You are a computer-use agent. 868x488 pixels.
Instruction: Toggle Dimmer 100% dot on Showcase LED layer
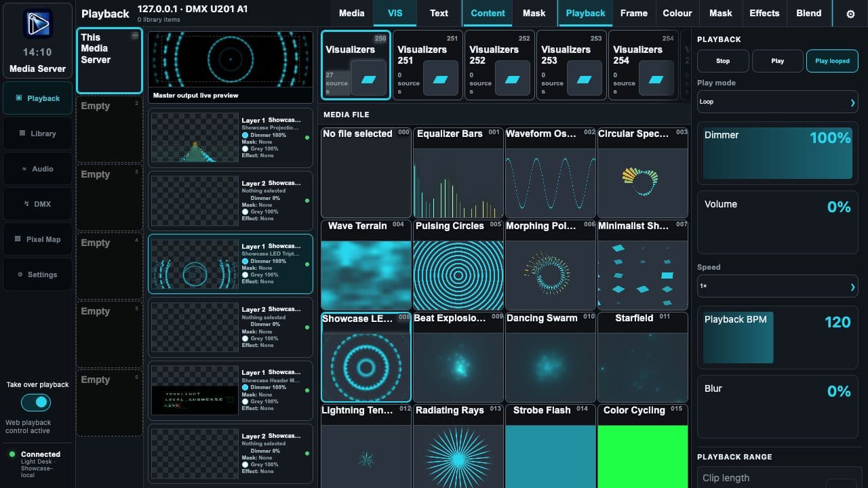point(245,261)
